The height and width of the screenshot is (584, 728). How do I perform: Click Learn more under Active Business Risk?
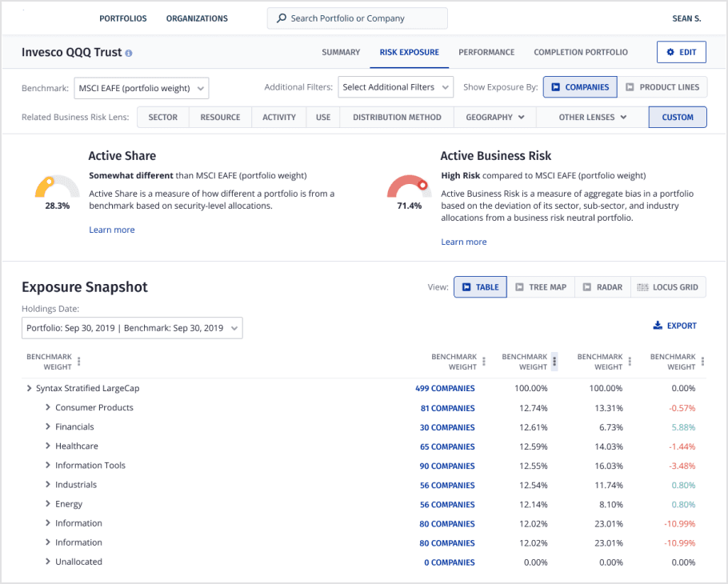point(464,242)
